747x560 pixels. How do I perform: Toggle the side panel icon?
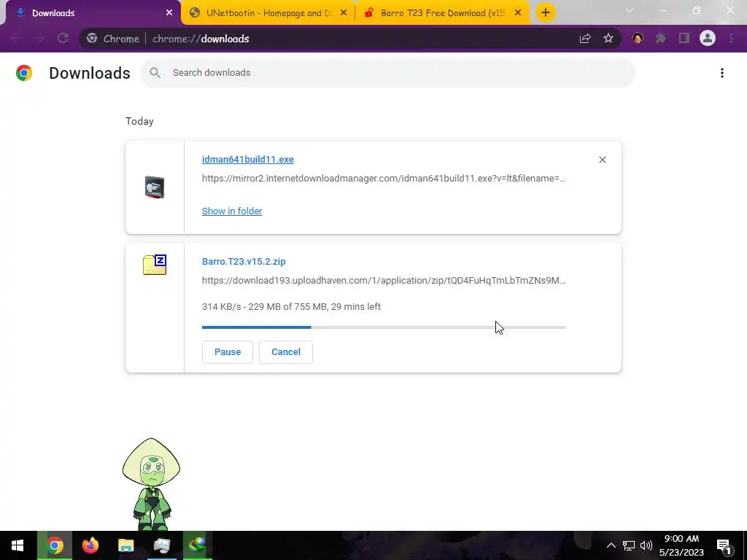684,39
